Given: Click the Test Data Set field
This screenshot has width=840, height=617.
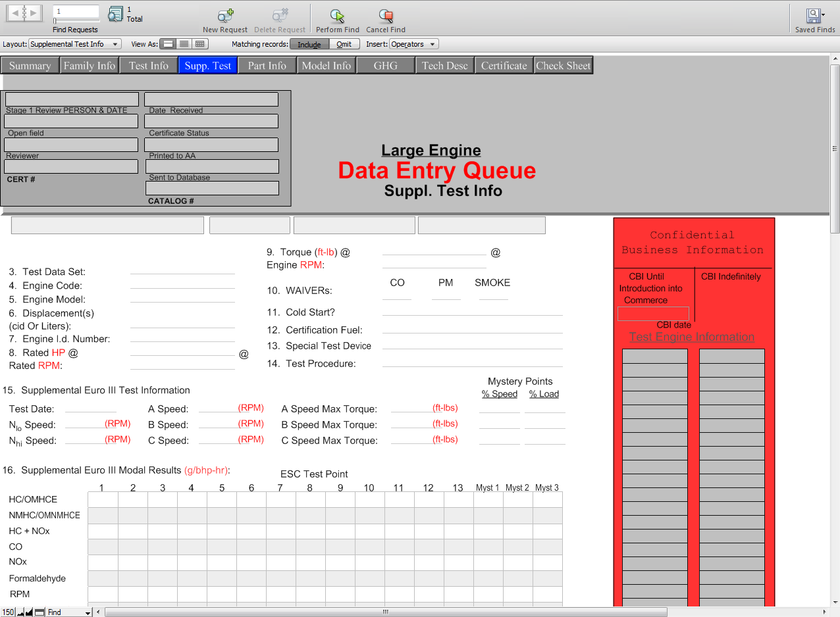Looking at the screenshot, I should point(182,268).
